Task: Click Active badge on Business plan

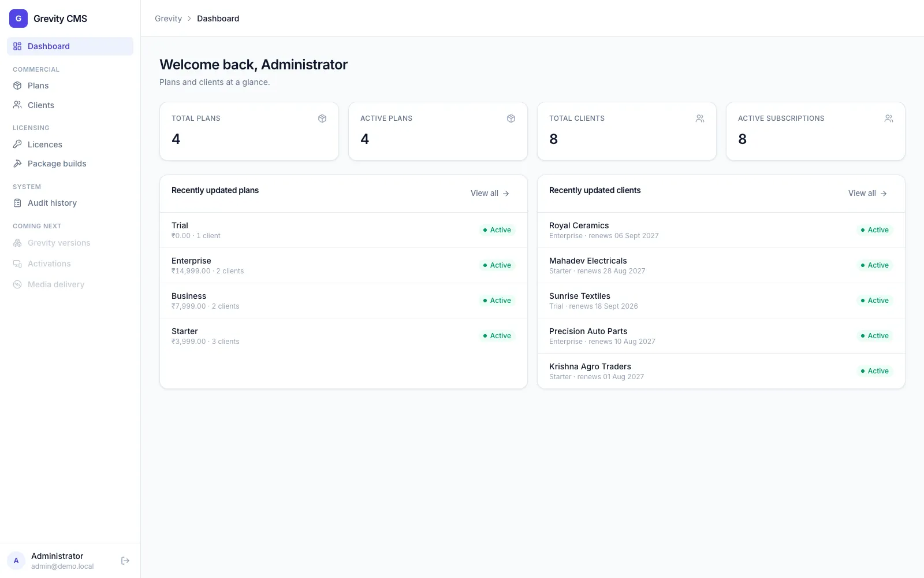Action: click(x=497, y=301)
